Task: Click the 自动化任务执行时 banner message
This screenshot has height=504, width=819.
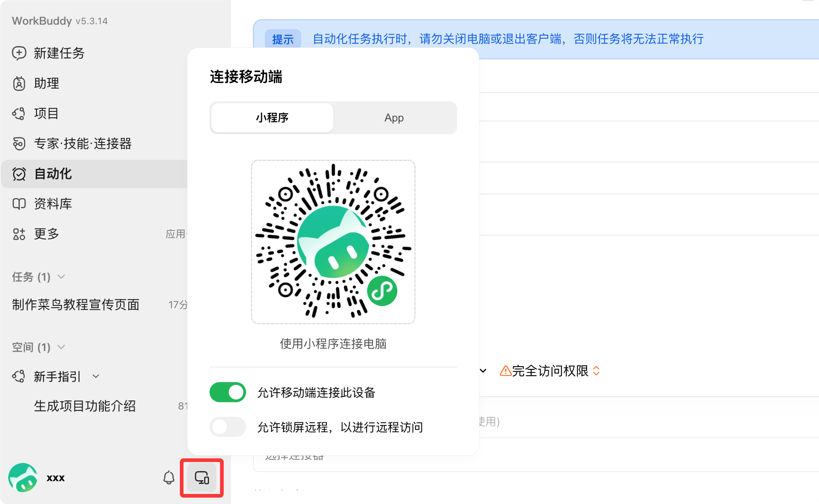Action: [x=508, y=39]
